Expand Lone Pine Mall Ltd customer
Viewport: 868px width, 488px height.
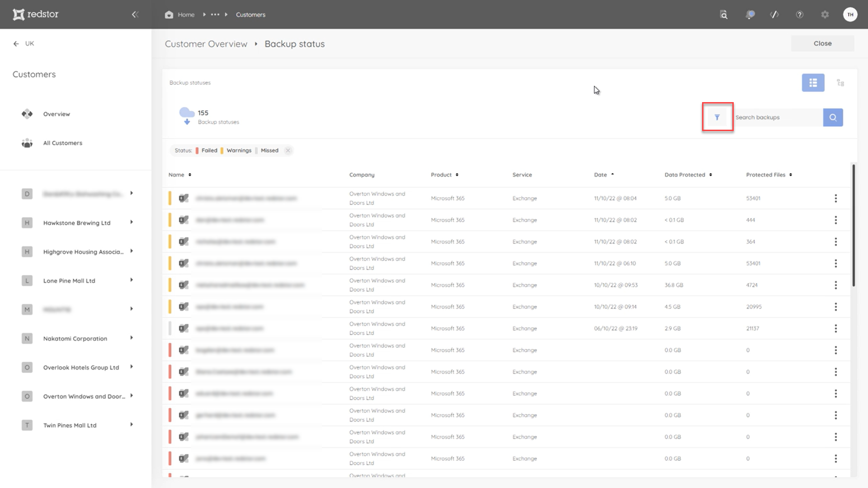pyautogui.click(x=132, y=280)
